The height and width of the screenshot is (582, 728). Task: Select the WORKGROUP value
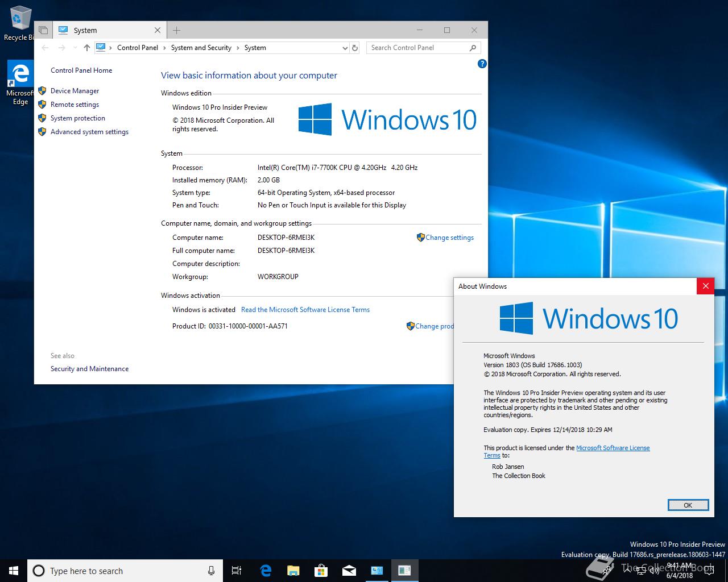pyautogui.click(x=278, y=277)
